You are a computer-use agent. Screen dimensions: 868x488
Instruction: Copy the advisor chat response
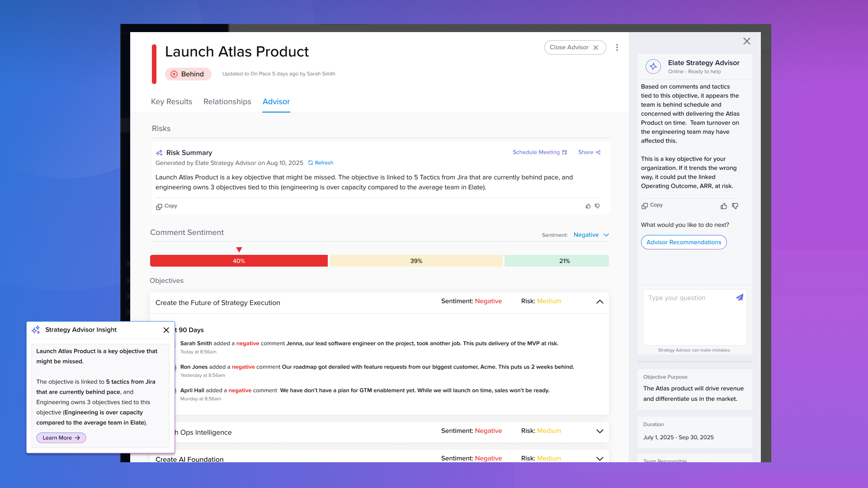pyautogui.click(x=652, y=205)
